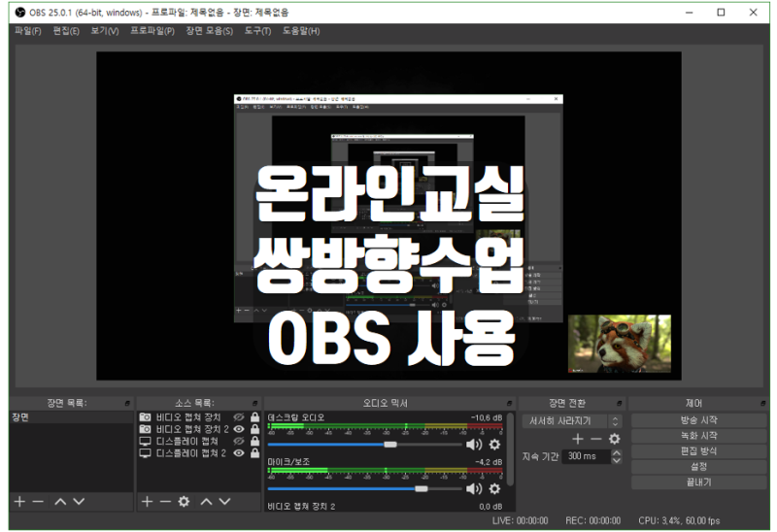Pop out the 소스 목록 dock
This screenshot has width=777, height=532.
coord(254,403)
